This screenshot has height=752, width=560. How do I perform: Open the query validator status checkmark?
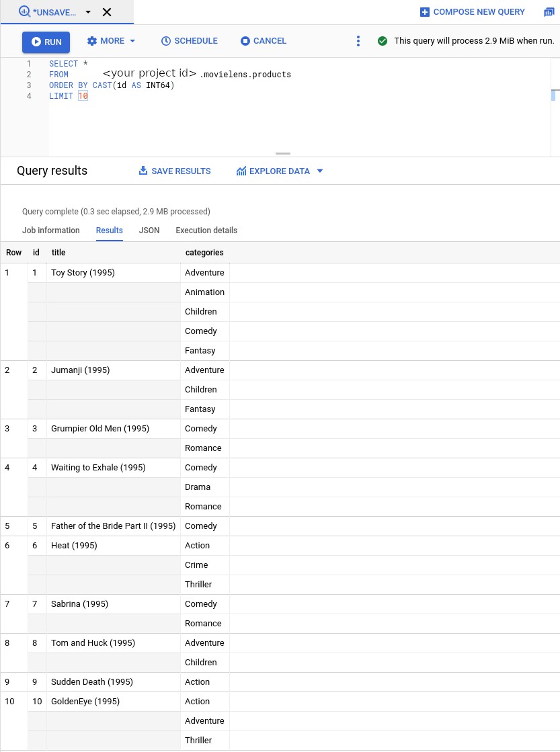(383, 40)
